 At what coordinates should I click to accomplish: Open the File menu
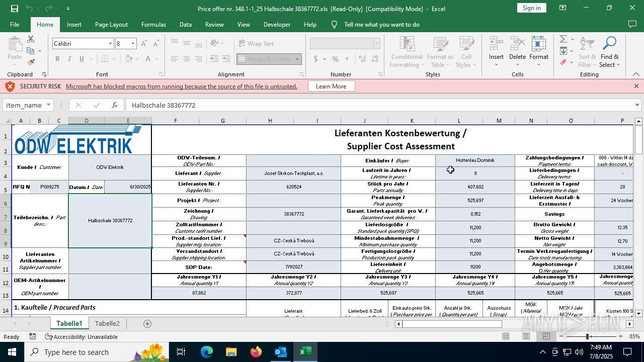coord(15,24)
